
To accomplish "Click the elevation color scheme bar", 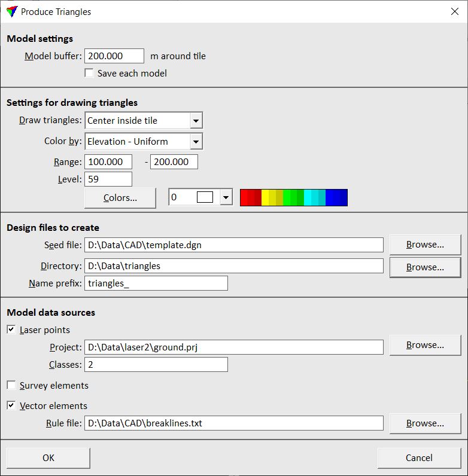I will click(293, 198).
